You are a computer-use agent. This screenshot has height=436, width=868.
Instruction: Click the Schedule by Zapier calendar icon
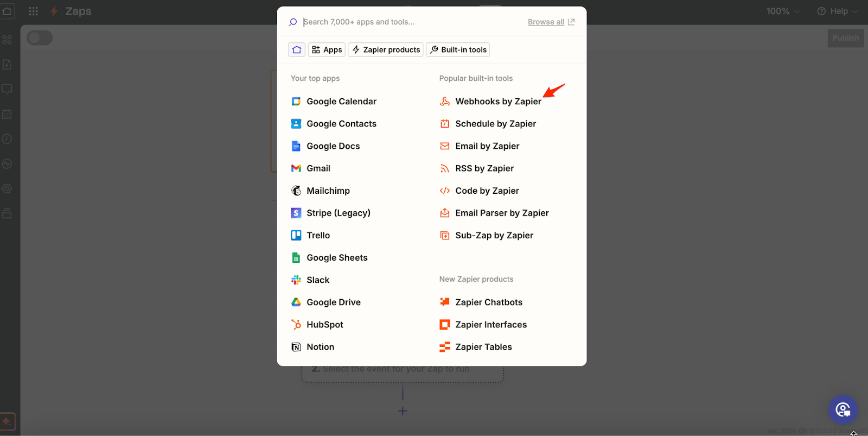[445, 124]
